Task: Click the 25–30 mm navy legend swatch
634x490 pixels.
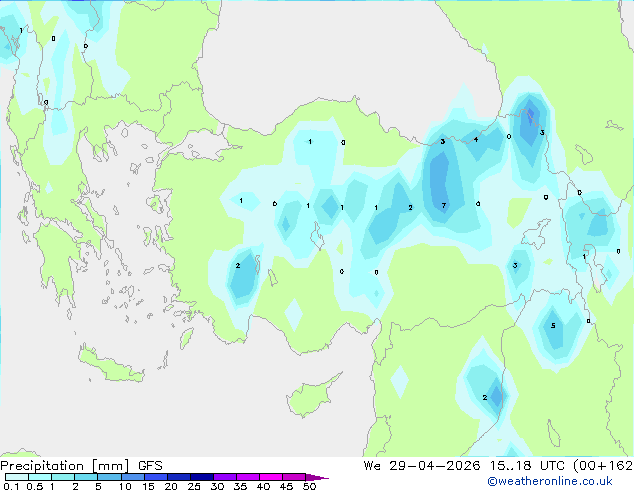Action: pos(201,477)
